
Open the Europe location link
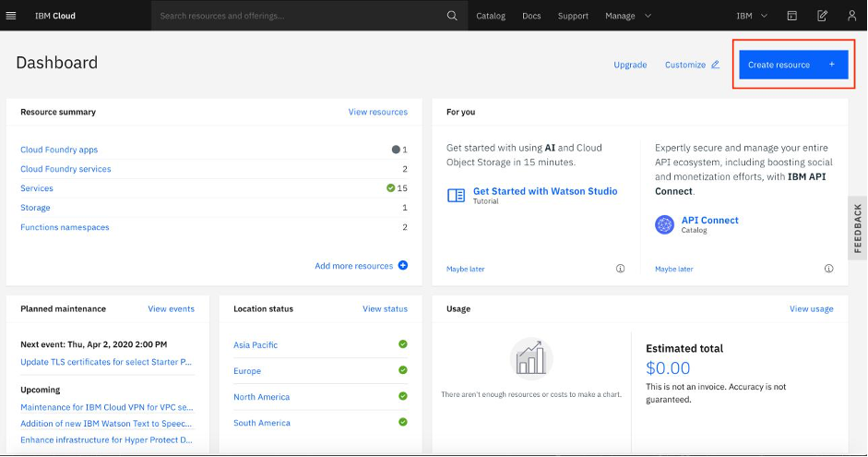pyautogui.click(x=247, y=370)
